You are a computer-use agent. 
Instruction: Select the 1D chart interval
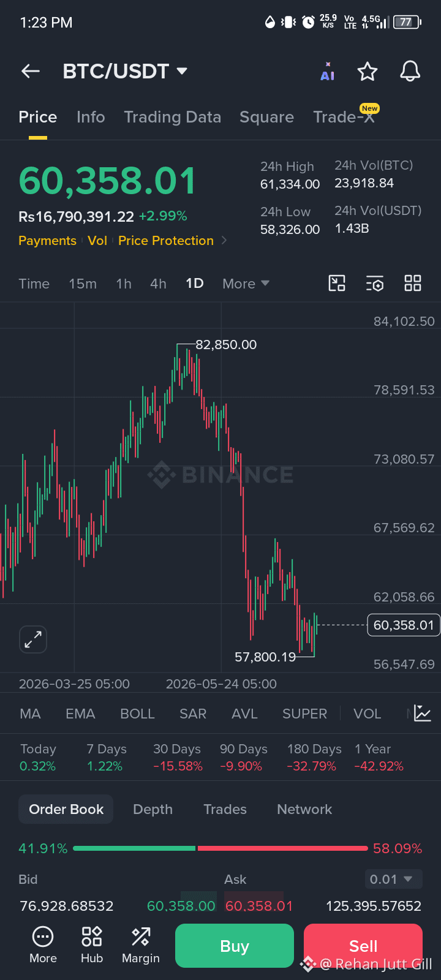coord(195,284)
